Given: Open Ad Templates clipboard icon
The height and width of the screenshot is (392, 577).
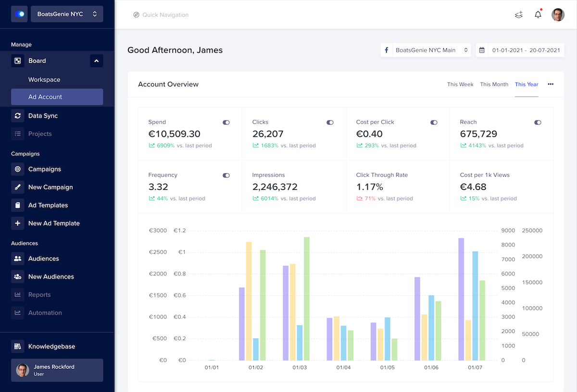Looking at the screenshot, I should [x=18, y=205].
